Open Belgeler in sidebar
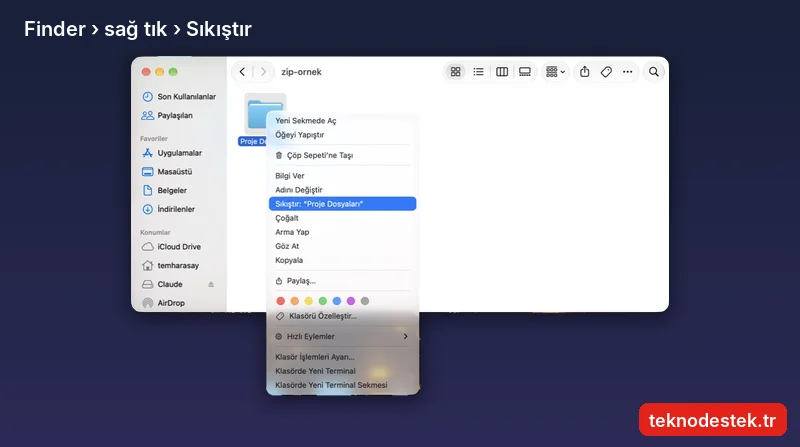800x447 pixels. 164,190
